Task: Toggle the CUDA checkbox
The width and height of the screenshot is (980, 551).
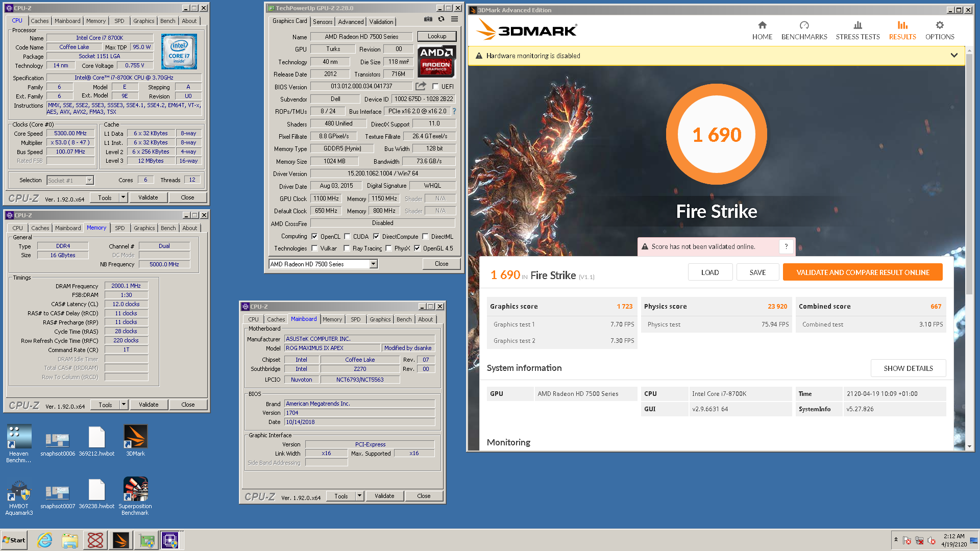Action: click(347, 237)
